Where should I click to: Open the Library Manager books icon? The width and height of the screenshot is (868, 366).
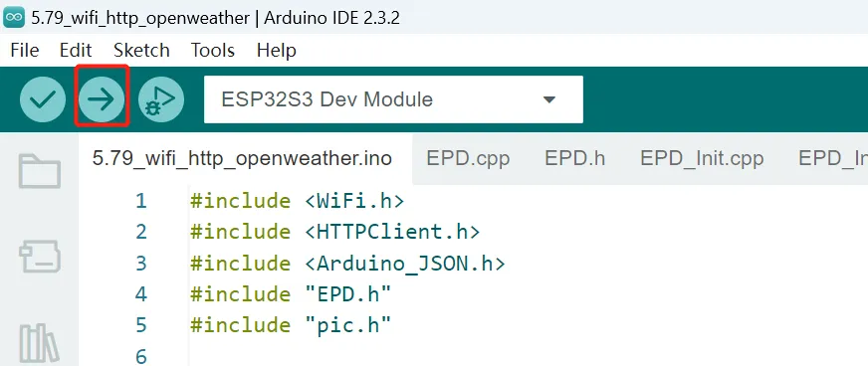tap(39, 342)
